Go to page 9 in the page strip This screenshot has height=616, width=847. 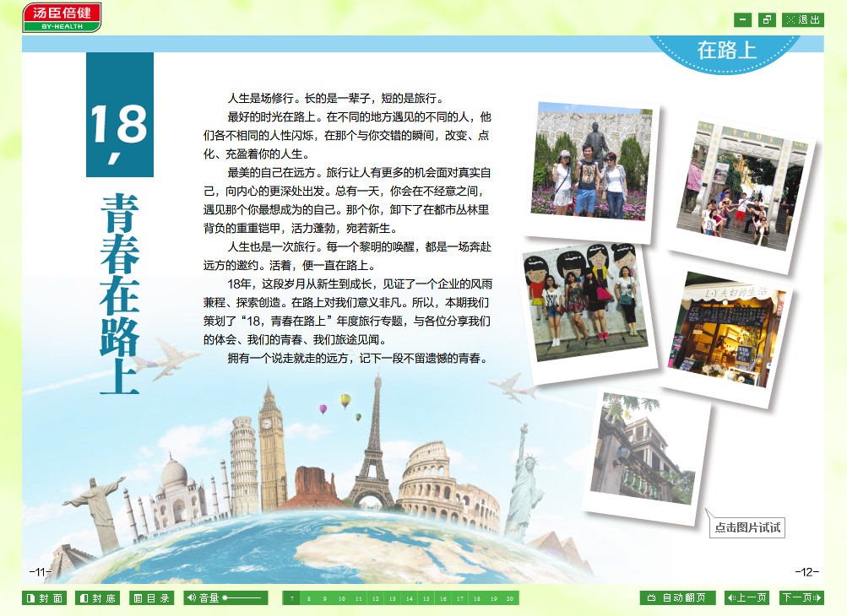pos(325,598)
